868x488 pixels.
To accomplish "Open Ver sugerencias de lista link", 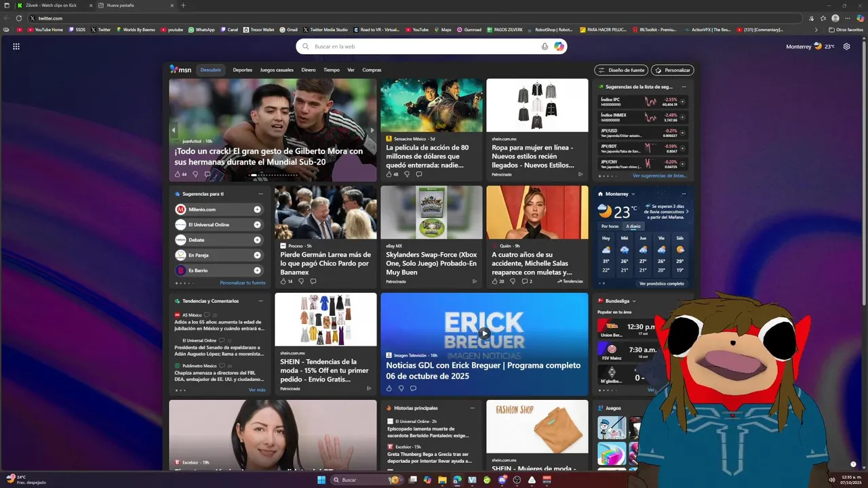I will click(x=659, y=176).
